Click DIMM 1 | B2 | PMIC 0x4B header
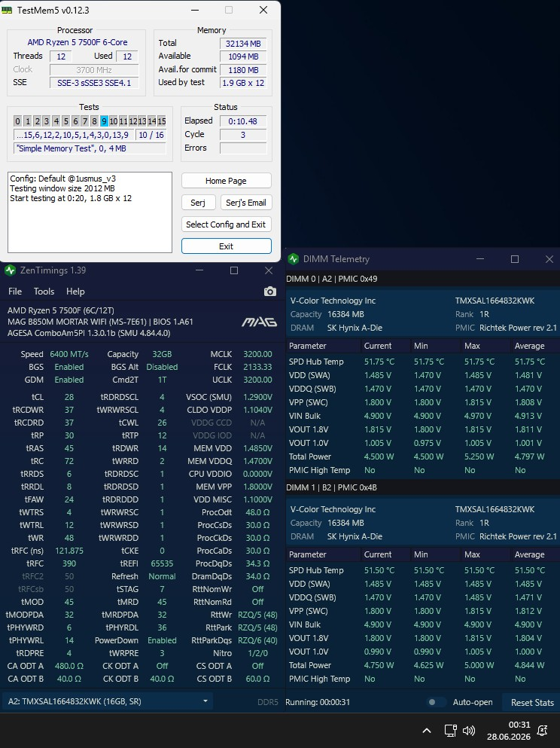The width and height of the screenshot is (560, 748). (x=331, y=487)
